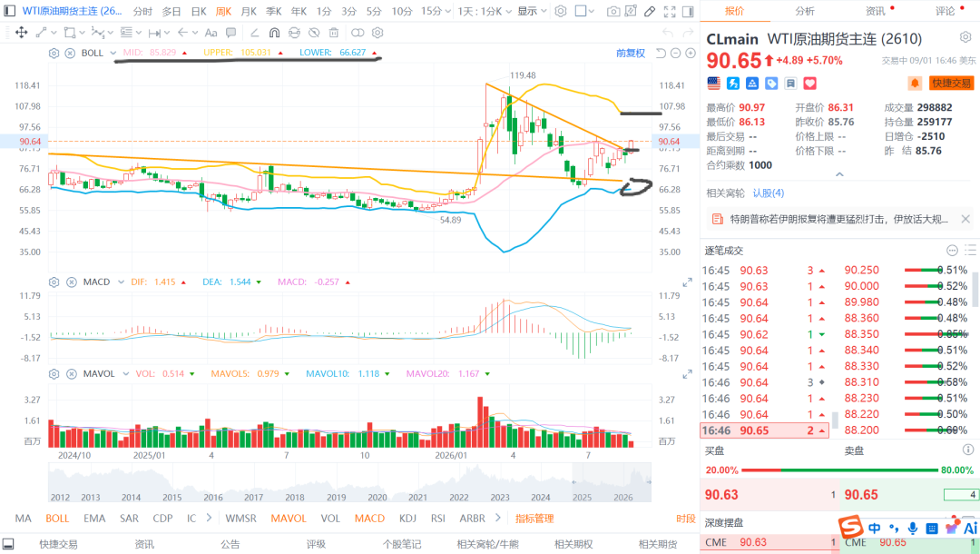Screen dimensions: 980x554
Task: Add to favorites with heart icon
Action: click(810, 84)
